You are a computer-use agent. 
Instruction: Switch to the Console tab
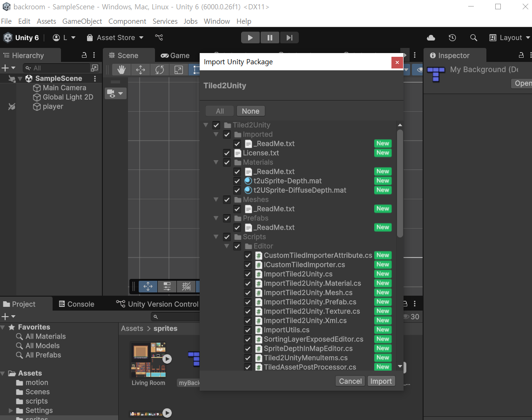pos(77,304)
